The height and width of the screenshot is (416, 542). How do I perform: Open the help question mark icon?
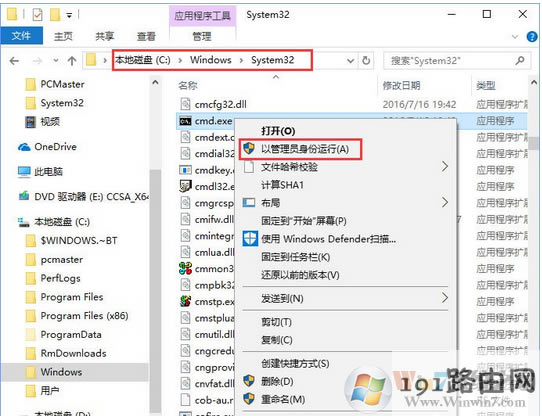click(x=532, y=37)
